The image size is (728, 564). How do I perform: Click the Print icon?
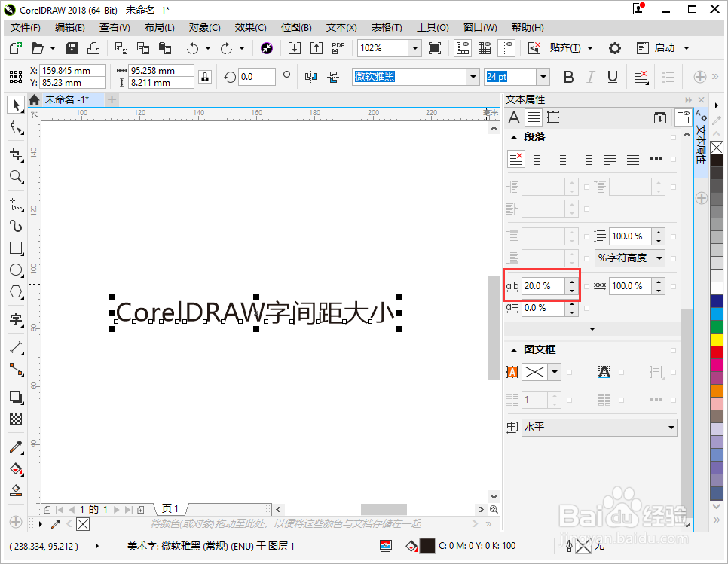[x=93, y=47]
